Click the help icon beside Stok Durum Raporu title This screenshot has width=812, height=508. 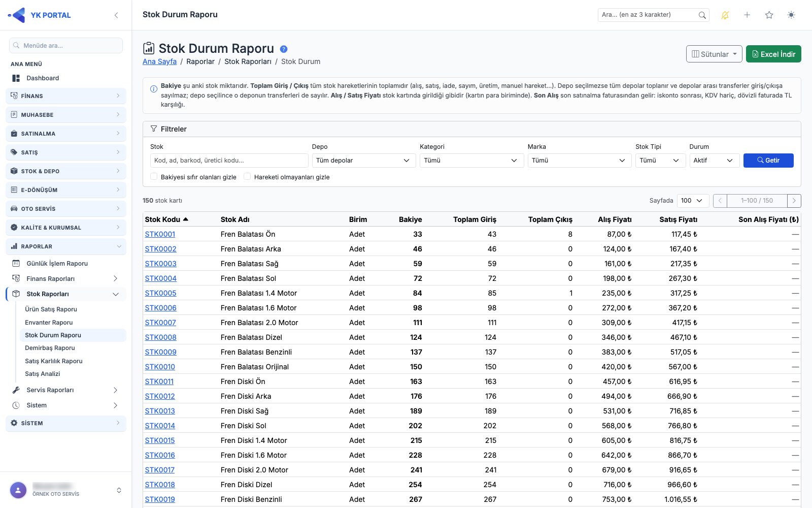pos(284,49)
